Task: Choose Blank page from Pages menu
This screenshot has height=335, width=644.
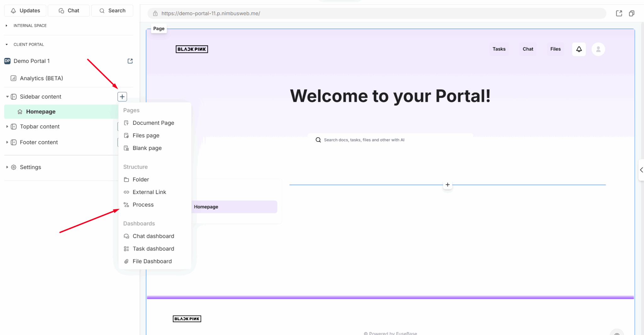Action: tap(147, 148)
